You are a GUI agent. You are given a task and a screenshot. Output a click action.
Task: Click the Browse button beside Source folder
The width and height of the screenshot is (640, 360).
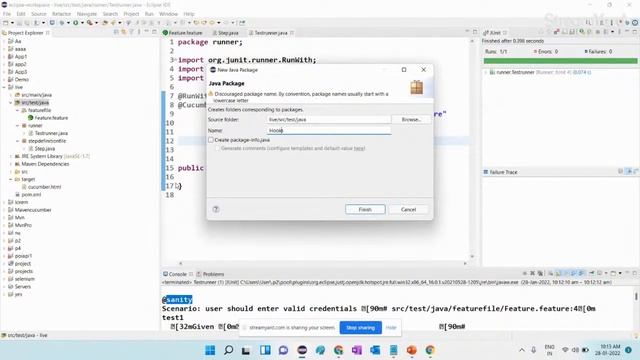(x=411, y=120)
